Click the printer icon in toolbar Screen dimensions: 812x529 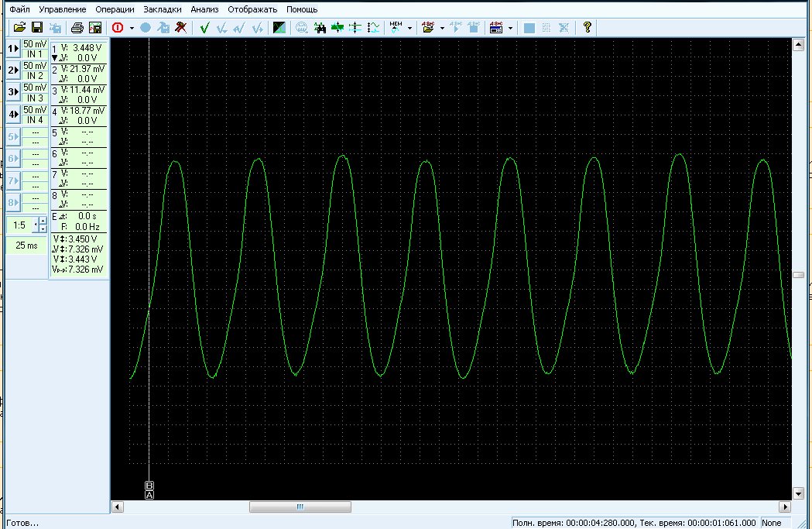[77, 27]
